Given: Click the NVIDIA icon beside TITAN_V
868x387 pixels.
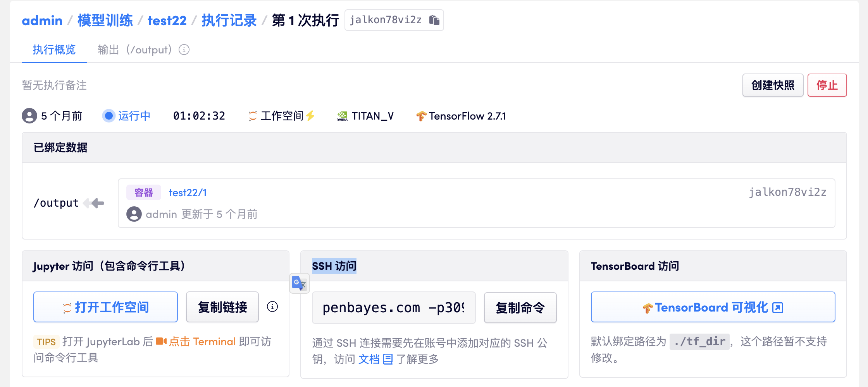Looking at the screenshot, I should [x=342, y=116].
